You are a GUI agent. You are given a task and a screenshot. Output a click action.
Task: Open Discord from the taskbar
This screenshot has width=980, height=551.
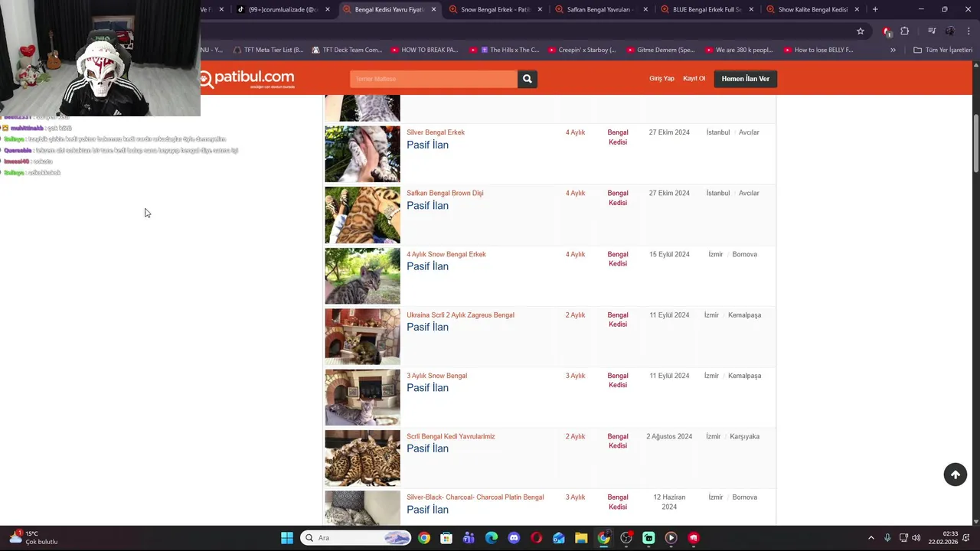click(514, 538)
